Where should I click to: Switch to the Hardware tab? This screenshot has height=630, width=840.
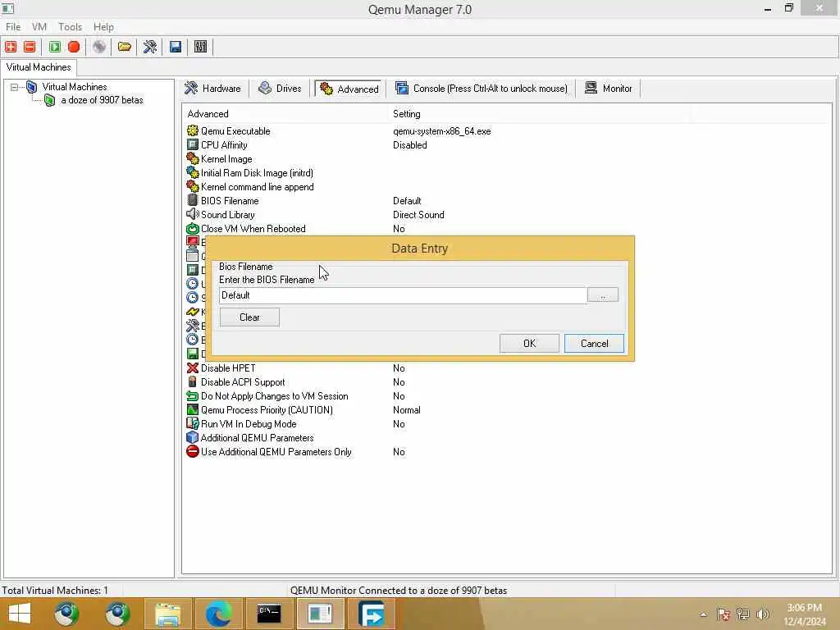coord(212,89)
